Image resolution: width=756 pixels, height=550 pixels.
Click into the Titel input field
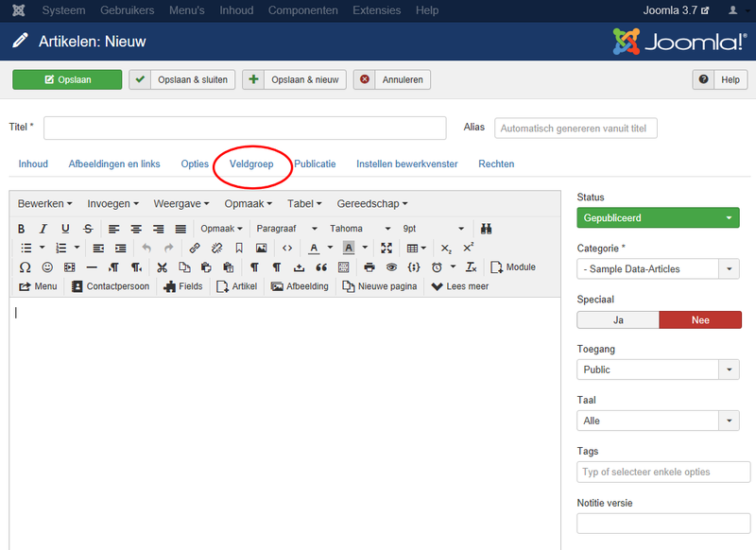click(245, 129)
